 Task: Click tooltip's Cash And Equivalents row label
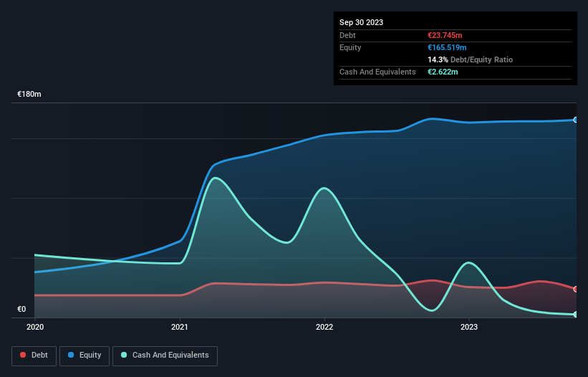pyautogui.click(x=377, y=72)
